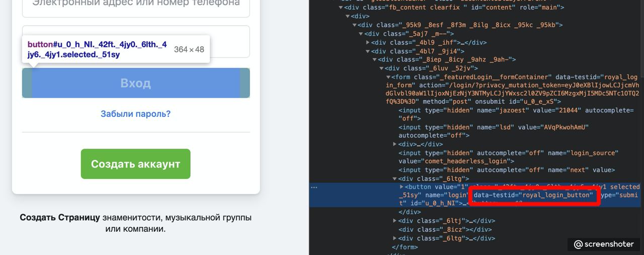
Task: Click the data-testid royal_login_button attribute
Action: click(534, 195)
